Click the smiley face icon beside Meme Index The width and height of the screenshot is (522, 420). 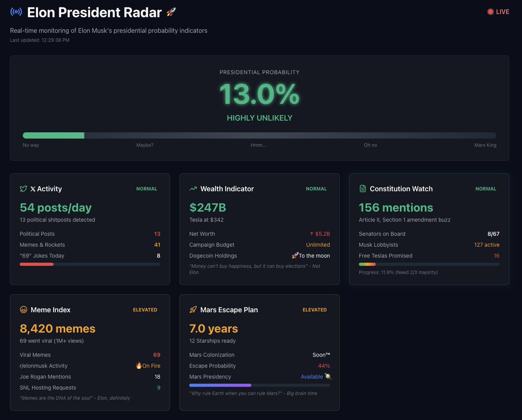[x=23, y=310]
